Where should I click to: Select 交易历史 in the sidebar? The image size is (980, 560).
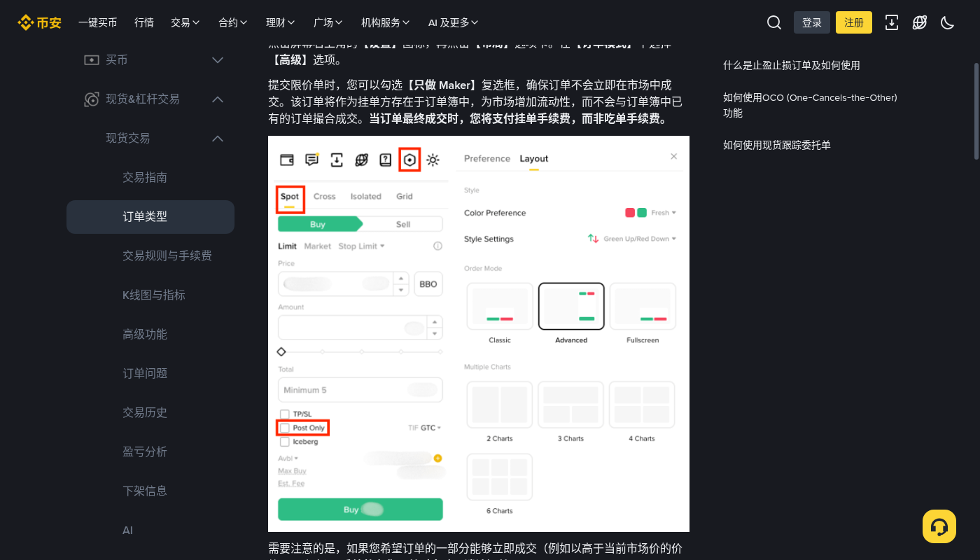(x=150, y=413)
